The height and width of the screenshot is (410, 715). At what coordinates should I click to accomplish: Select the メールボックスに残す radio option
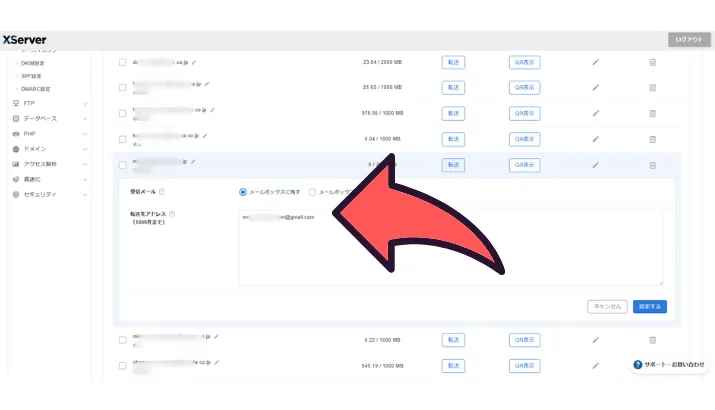(243, 192)
